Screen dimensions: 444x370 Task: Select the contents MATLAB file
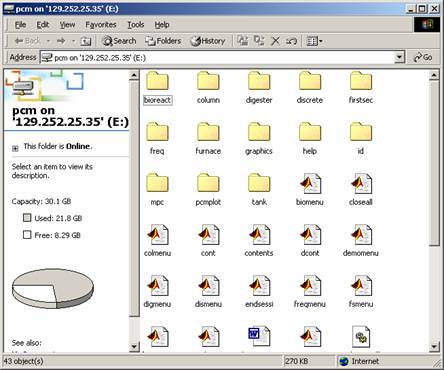pyautogui.click(x=259, y=240)
